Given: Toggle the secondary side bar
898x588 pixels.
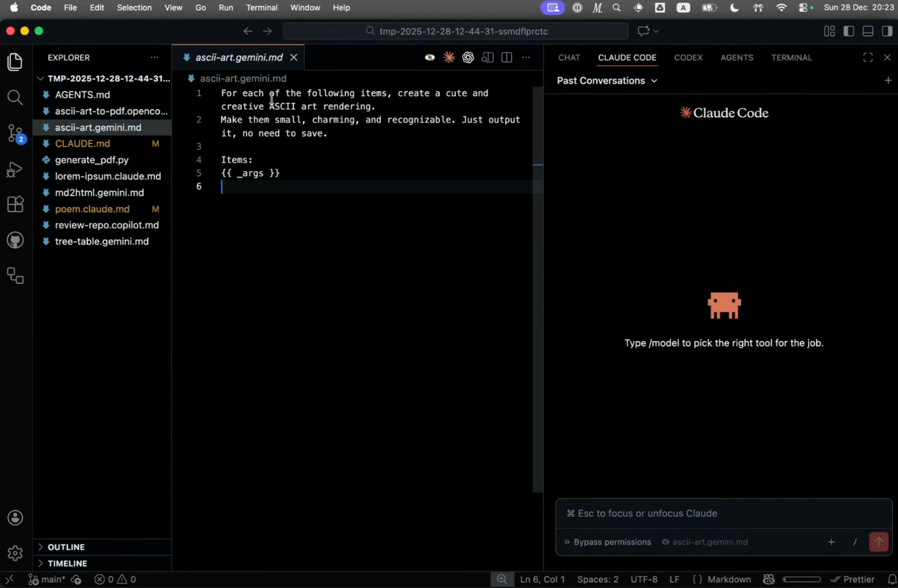Looking at the screenshot, I should [887, 31].
